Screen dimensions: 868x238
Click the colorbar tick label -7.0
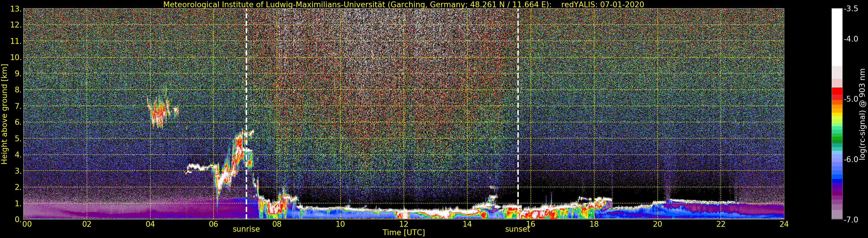[851, 220]
